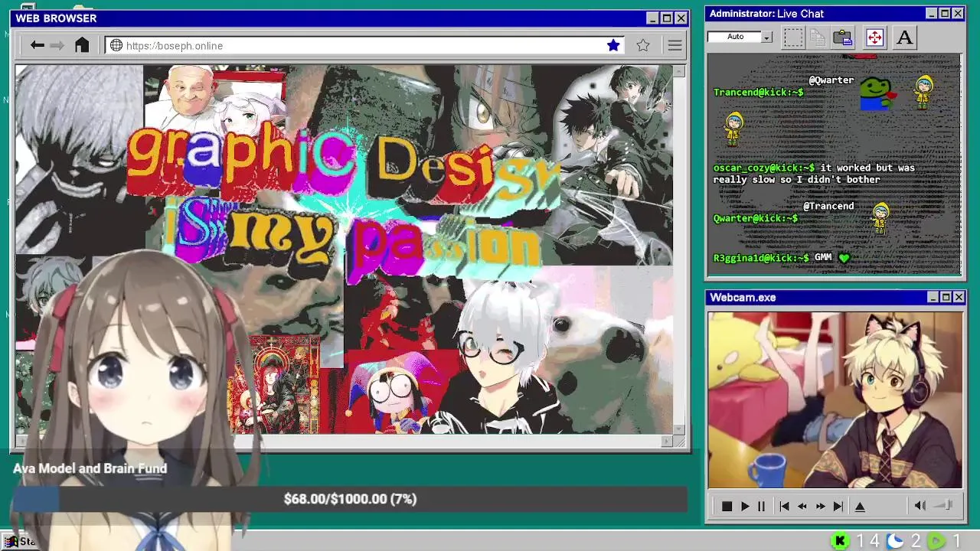Click scroll right arrow in browser scrollbar
This screenshot has height=551, width=980.
pyautogui.click(x=667, y=441)
